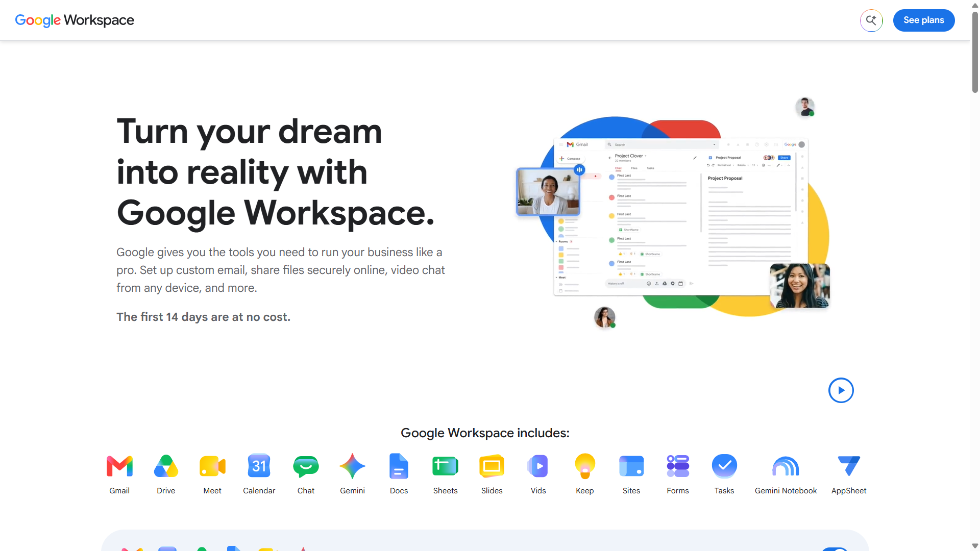Screen dimensions: 980x551
Task: Click the 'Google Workspace includes:' heading
Action: click(x=485, y=433)
